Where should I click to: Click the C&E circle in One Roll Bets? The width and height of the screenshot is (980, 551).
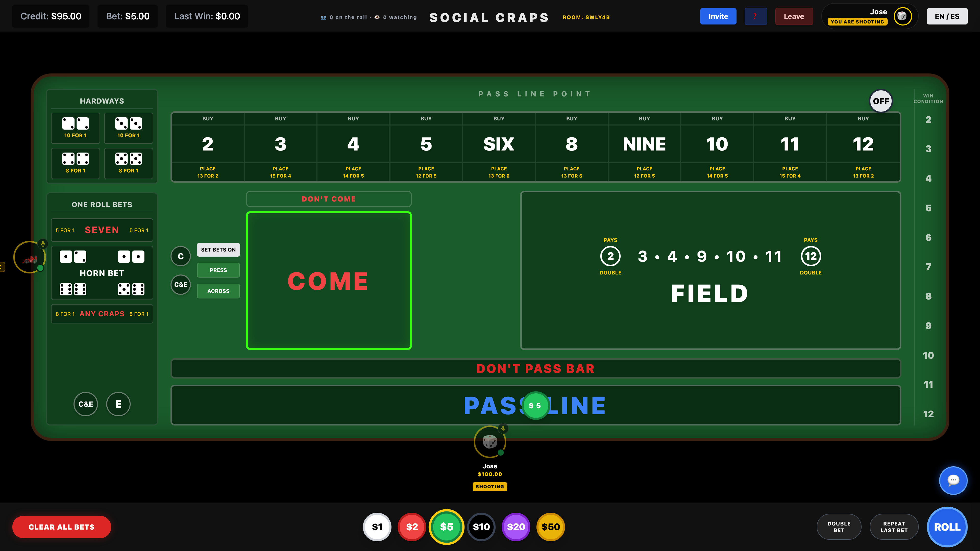pyautogui.click(x=85, y=404)
